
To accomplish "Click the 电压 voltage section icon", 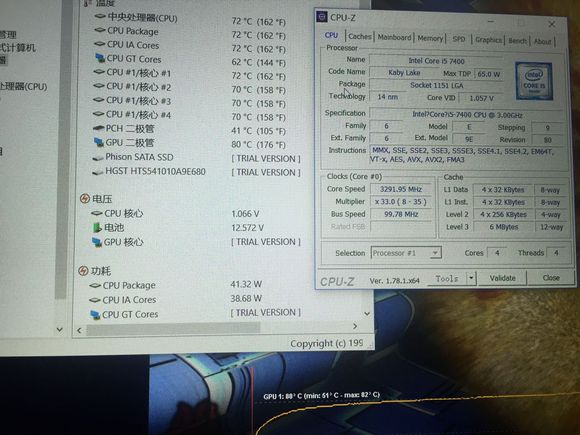I will (x=85, y=199).
